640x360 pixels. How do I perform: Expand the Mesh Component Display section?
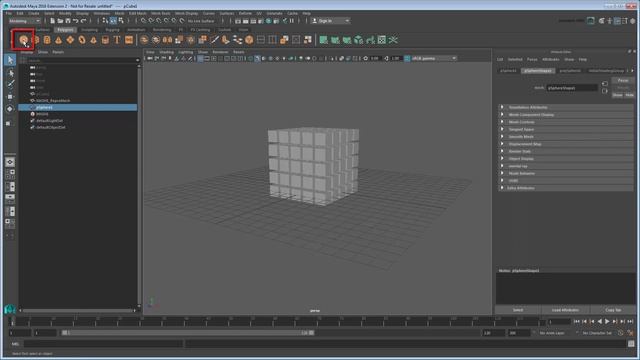(x=567, y=115)
